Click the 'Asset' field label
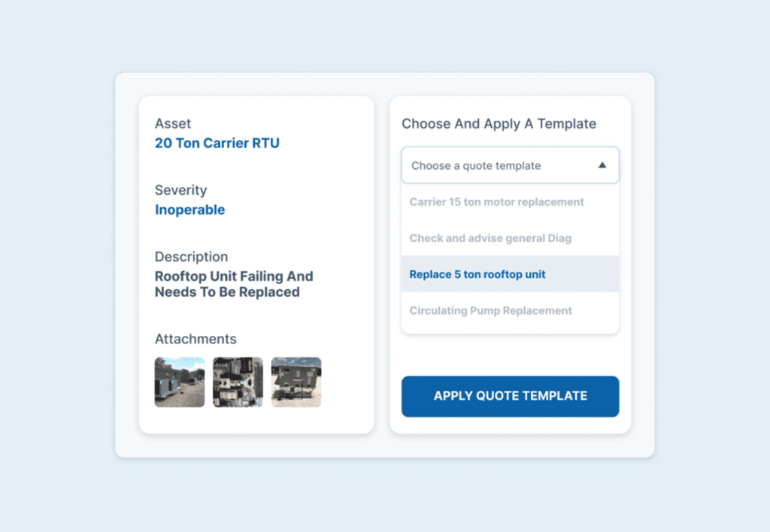Viewport: 770px width, 532px height. click(173, 123)
